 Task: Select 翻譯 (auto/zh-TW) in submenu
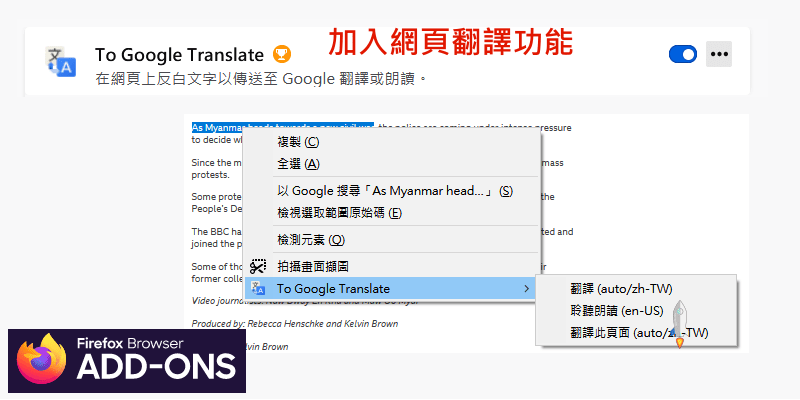point(620,289)
